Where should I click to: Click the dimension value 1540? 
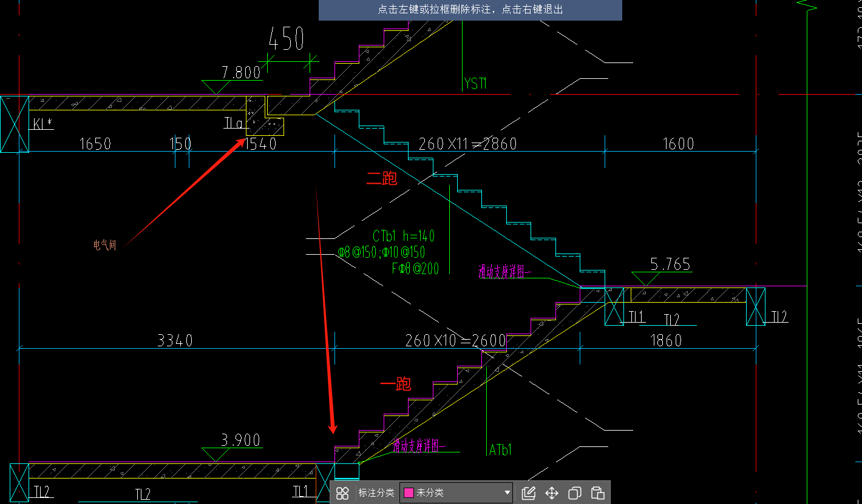(x=261, y=144)
